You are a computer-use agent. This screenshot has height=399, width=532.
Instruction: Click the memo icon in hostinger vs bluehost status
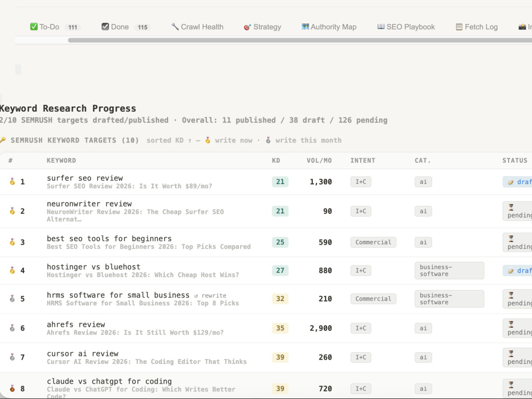511,271
